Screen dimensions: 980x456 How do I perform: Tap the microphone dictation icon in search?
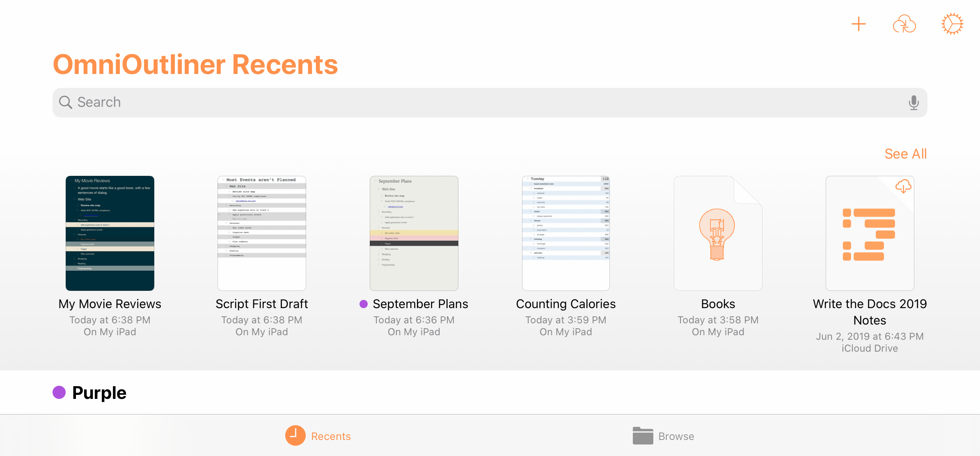[x=914, y=102]
